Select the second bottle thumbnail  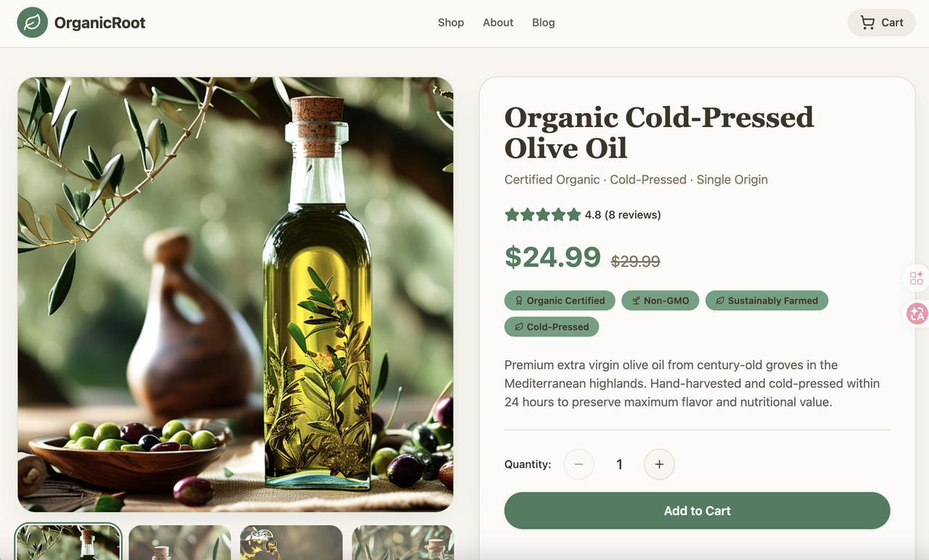point(180,543)
